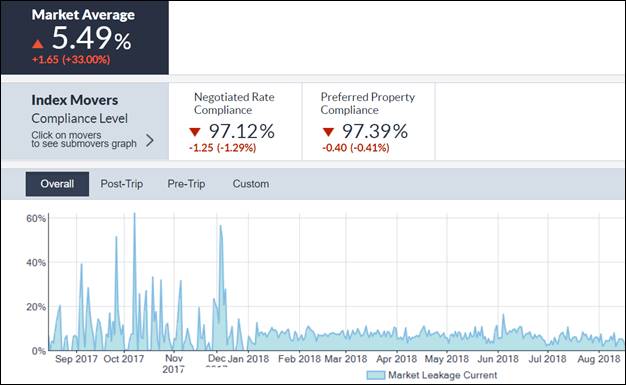
Task: Toggle the Market Leakage Current legend swatch
Action: pos(376,375)
